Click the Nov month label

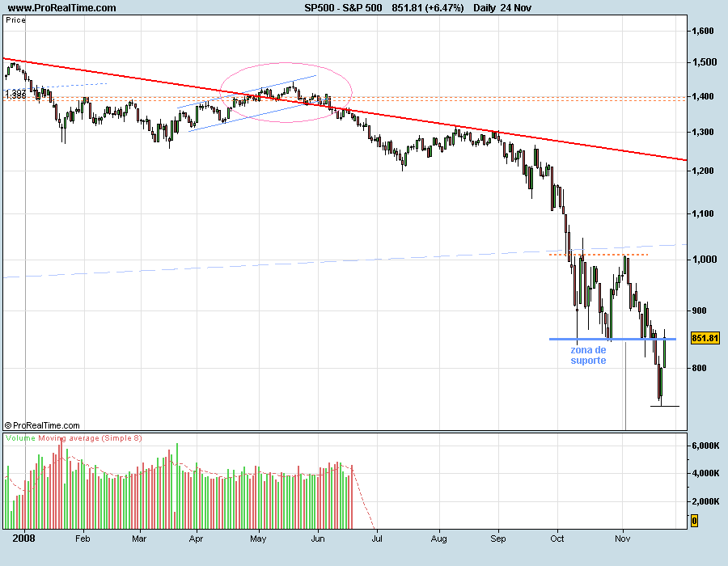(622, 539)
